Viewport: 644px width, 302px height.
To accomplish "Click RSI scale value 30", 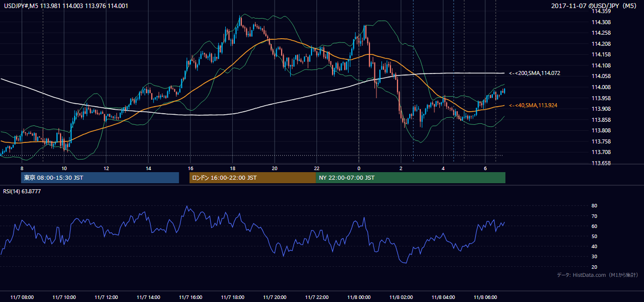I will tap(594, 256).
